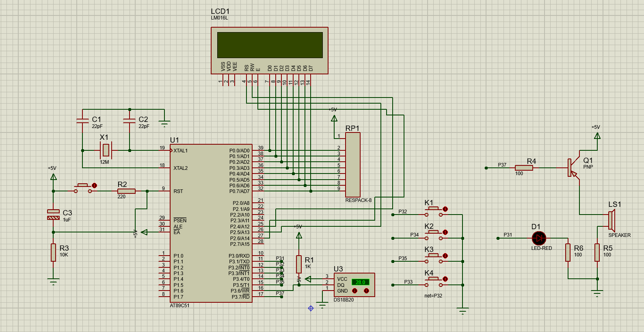Image resolution: width=644 pixels, height=332 pixels.
Task: Click the P2.7/A15 pin label on U1
Action: [240, 244]
